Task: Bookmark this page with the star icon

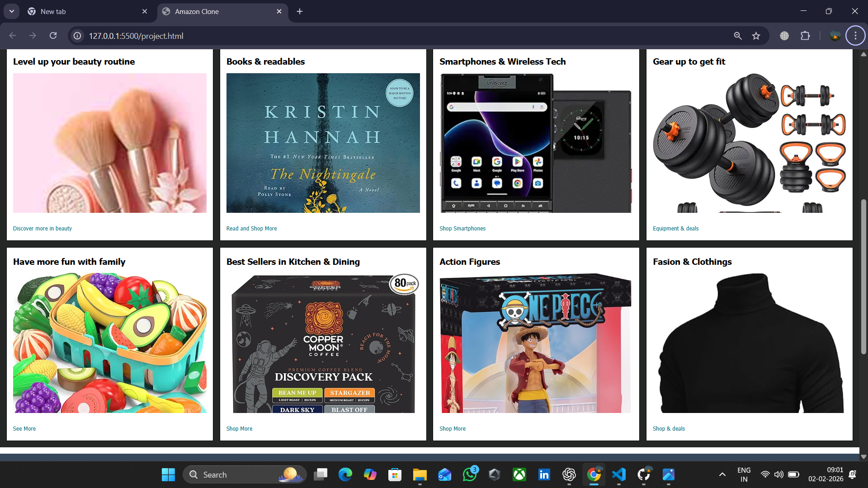Action: pyautogui.click(x=756, y=36)
